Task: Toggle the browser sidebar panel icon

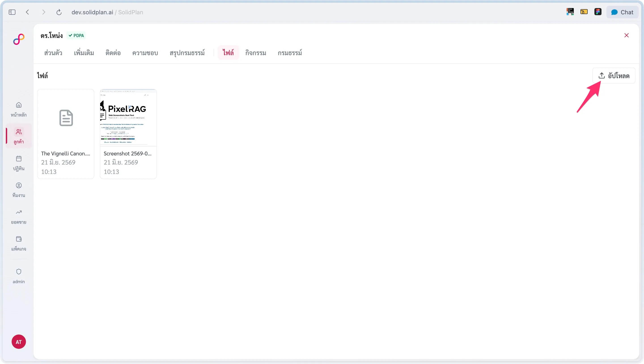Action: [12, 12]
